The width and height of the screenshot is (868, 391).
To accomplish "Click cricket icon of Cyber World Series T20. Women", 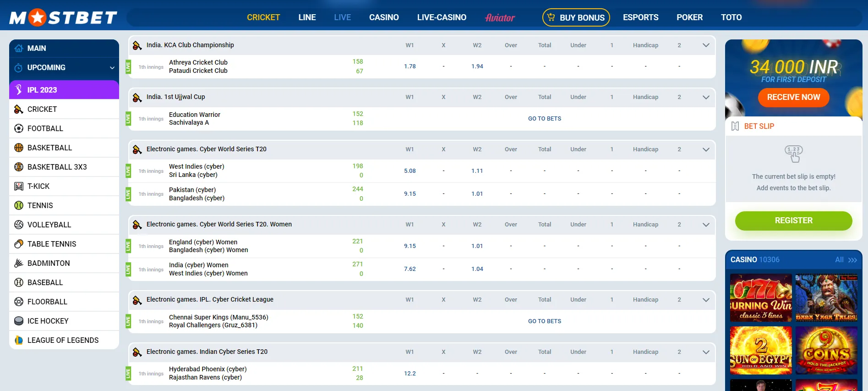I will (137, 225).
